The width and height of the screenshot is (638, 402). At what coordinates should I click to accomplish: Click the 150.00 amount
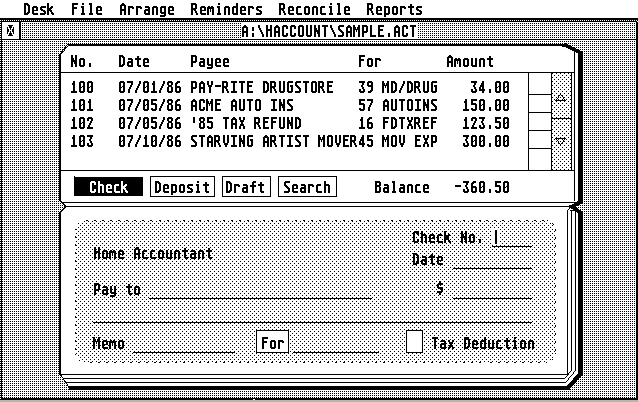coord(486,105)
